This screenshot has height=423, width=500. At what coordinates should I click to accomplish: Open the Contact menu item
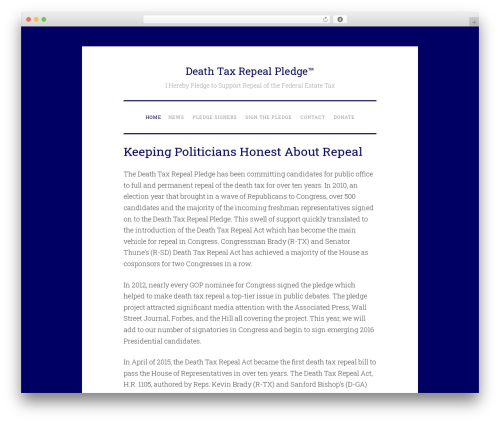(x=313, y=117)
